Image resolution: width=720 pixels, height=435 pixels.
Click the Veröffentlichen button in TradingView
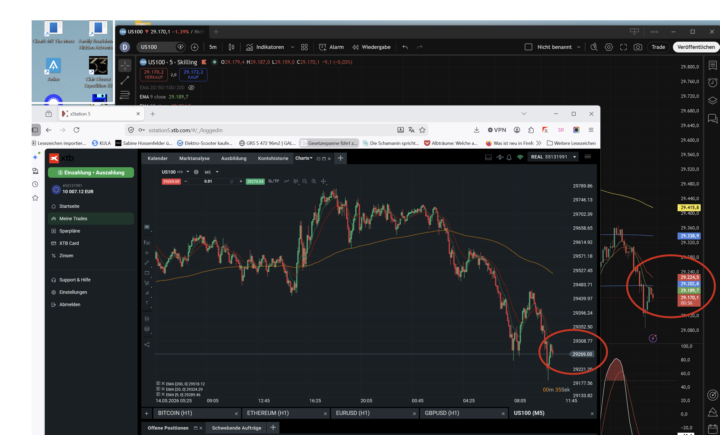tap(696, 47)
